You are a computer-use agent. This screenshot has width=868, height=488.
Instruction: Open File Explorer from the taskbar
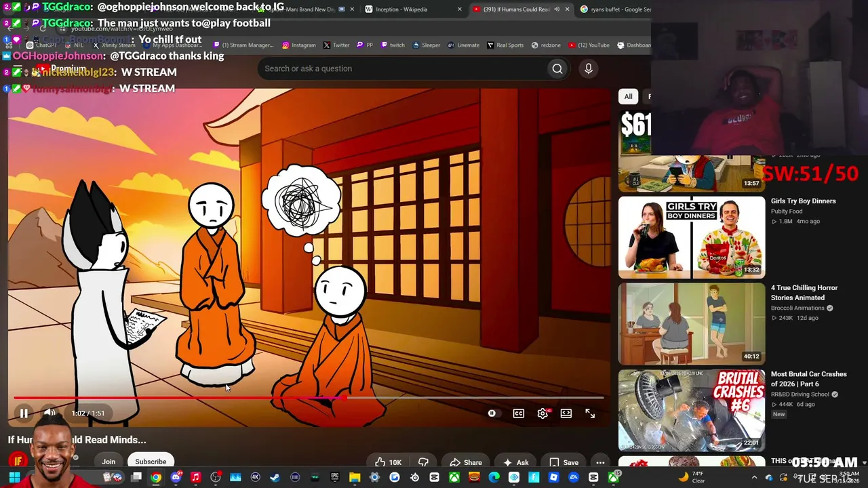355,478
